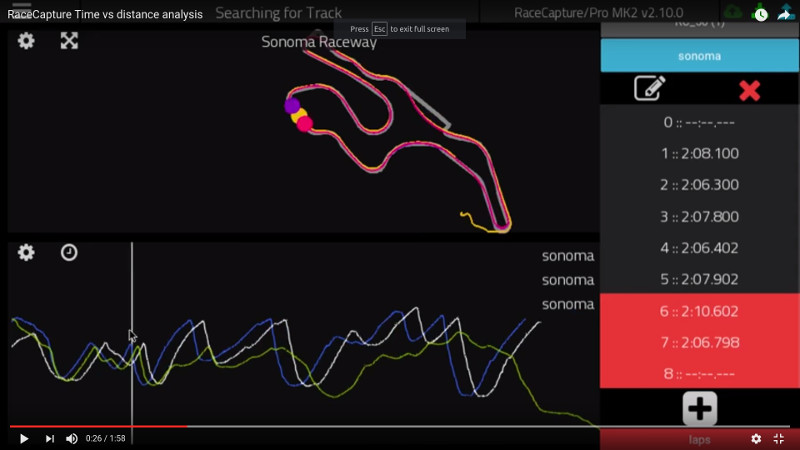
Task: Click the laps tab at bottom right
Action: (x=699, y=440)
